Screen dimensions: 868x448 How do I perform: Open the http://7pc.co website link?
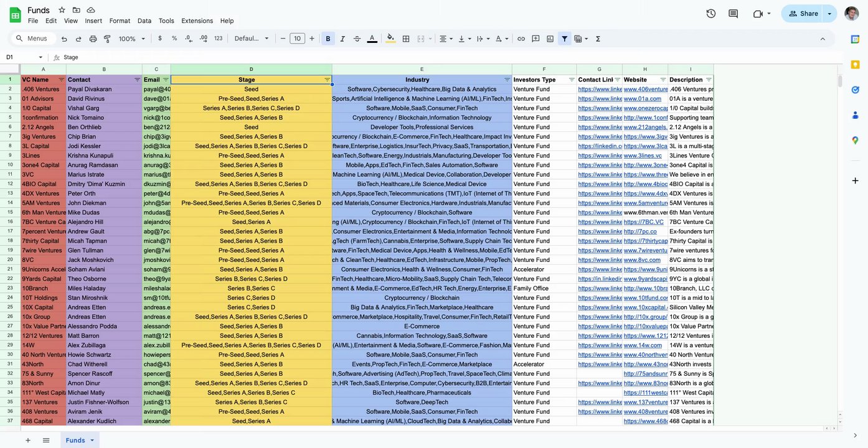(x=640, y=231)
